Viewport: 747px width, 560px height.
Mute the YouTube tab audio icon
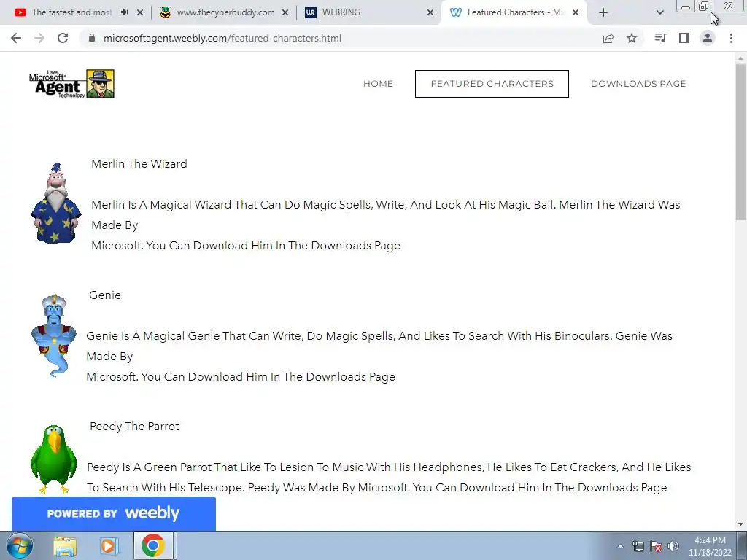pyautogui.click(x=124, y=12)
